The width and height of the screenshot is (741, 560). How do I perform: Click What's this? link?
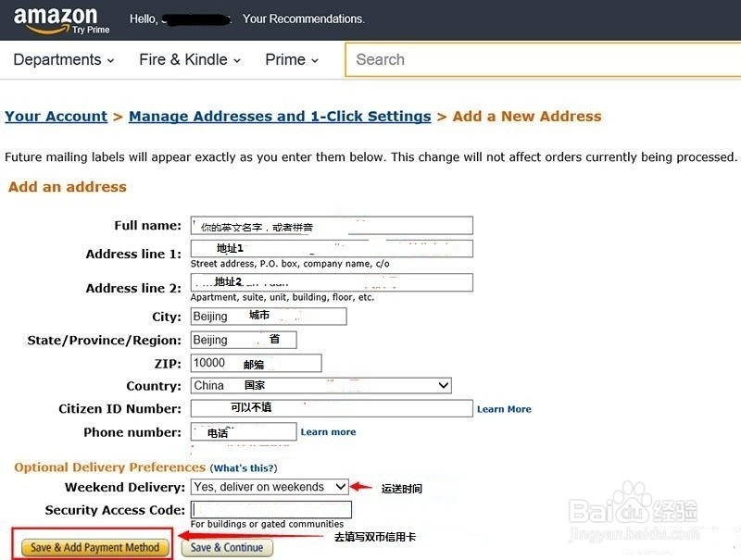244,468
